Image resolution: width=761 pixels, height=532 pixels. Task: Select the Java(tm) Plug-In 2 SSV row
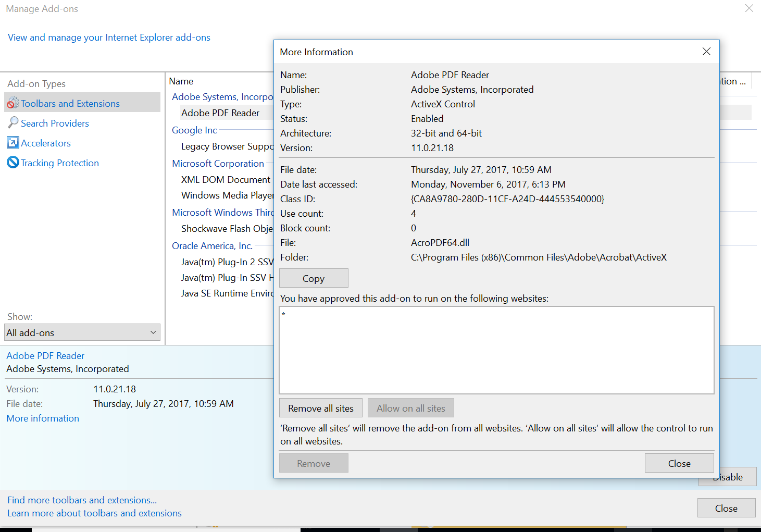coord(227,262)
